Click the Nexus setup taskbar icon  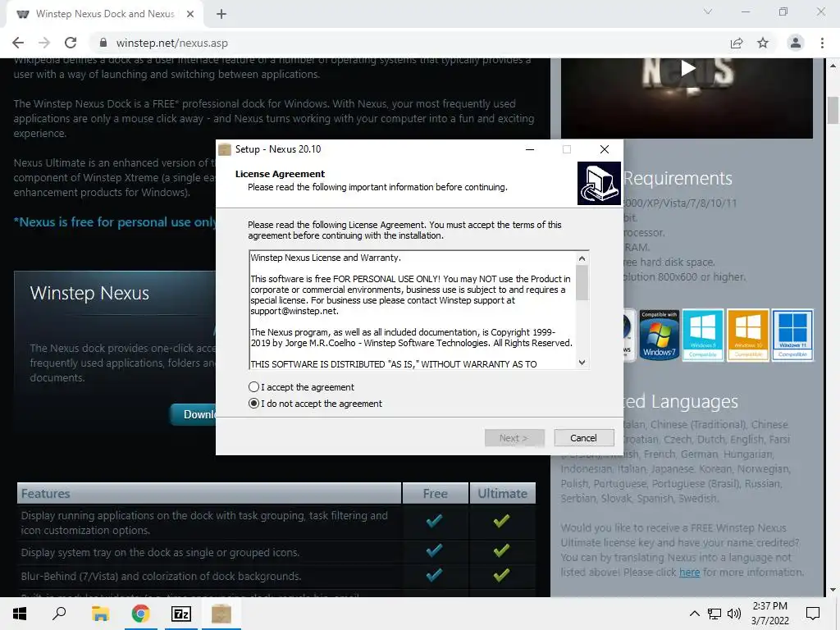tap(221, 614)
